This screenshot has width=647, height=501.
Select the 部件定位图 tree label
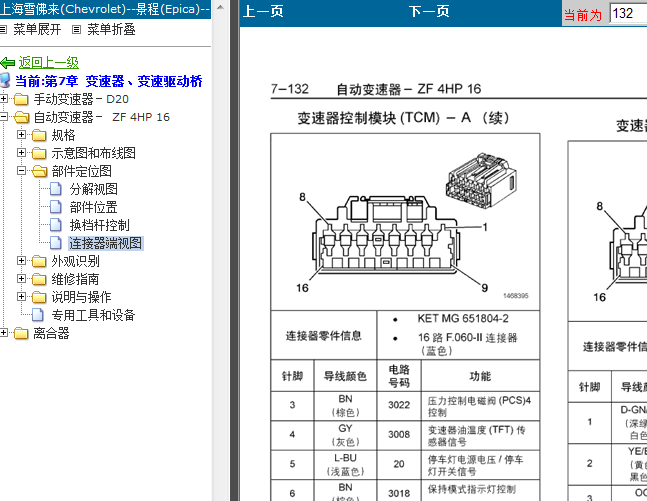pyautogui.click(x=81, y=171)
